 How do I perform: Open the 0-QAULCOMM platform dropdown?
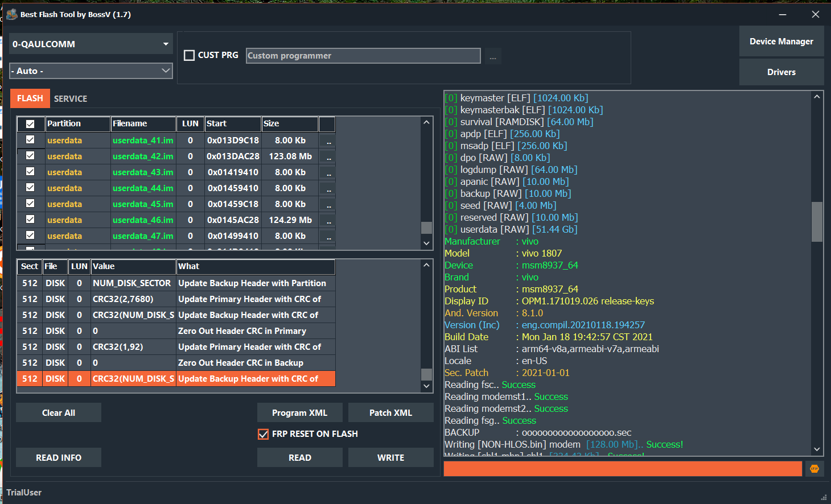point(91,44)
